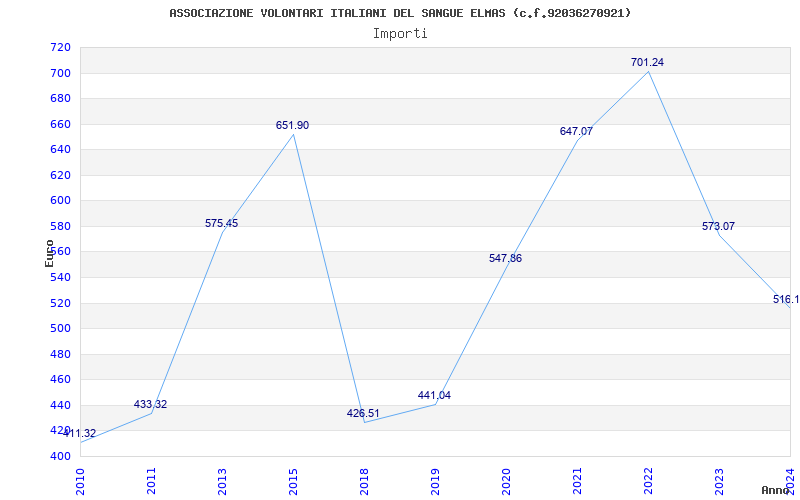
Task: Select the 433.32 data label
Action: (151, 405)
